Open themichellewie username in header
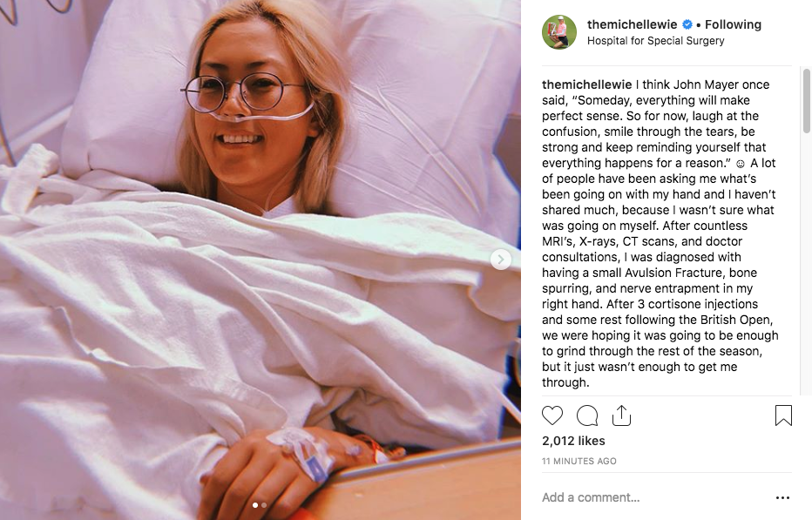 point(632,24)
